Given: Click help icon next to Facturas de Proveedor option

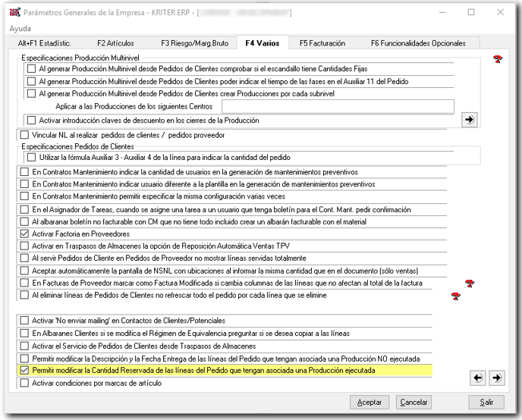Looking at the screenshot, I should tap(470, 284).
